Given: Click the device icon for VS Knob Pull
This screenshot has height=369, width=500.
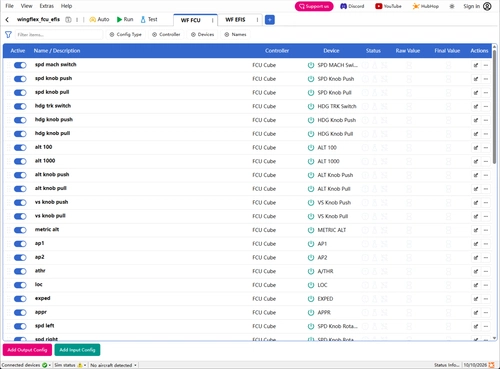Looking at the screenshot, I should coord(311,216).
